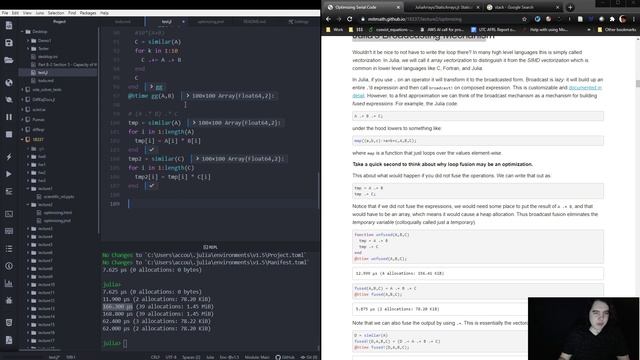Open debugger pane with the bug icon
The height and width of the screenshot is (360, 640).
9,300
